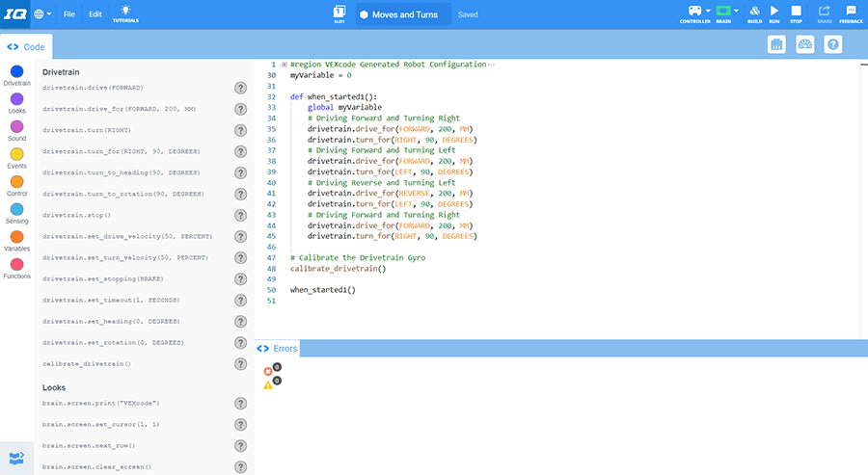Open help for drivetrain.stop() command
The height and width of the screenshot is (475, 868).
pyautogui.click(x=241, y=215)
